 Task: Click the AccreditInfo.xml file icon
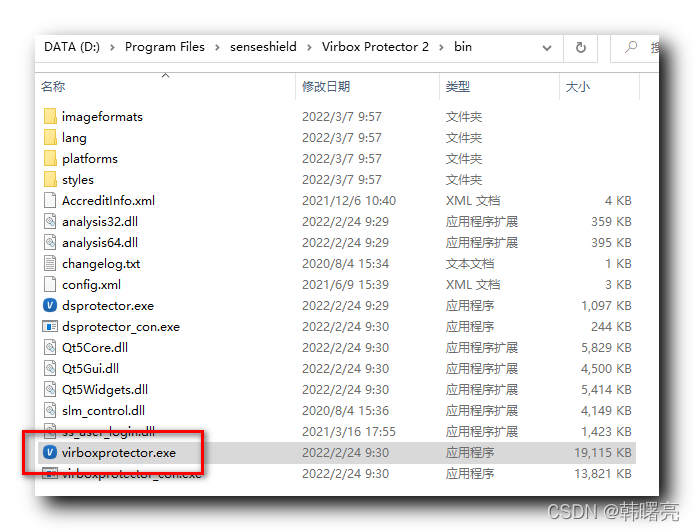coord(50,200)
